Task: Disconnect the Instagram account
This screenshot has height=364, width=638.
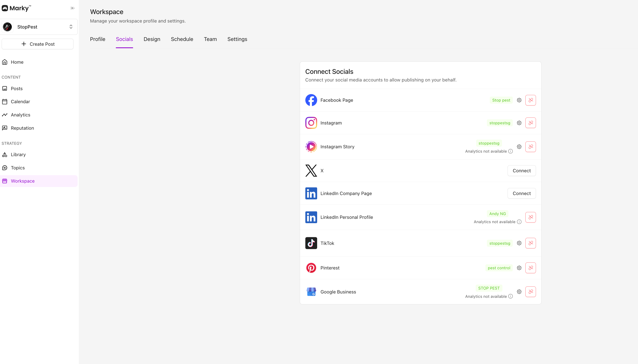Action: coord(530,123)
